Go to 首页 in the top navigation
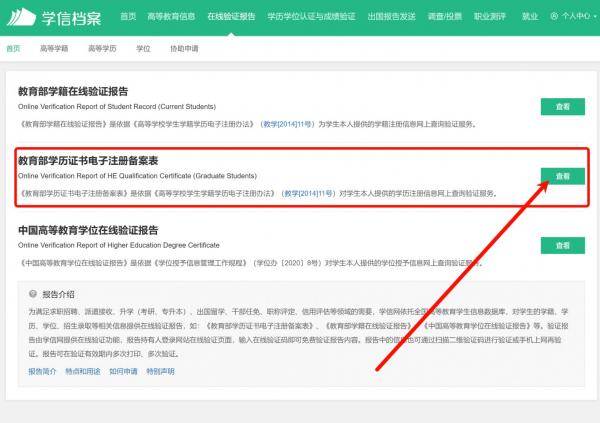600x423 pixels. [x=127, y=17]
